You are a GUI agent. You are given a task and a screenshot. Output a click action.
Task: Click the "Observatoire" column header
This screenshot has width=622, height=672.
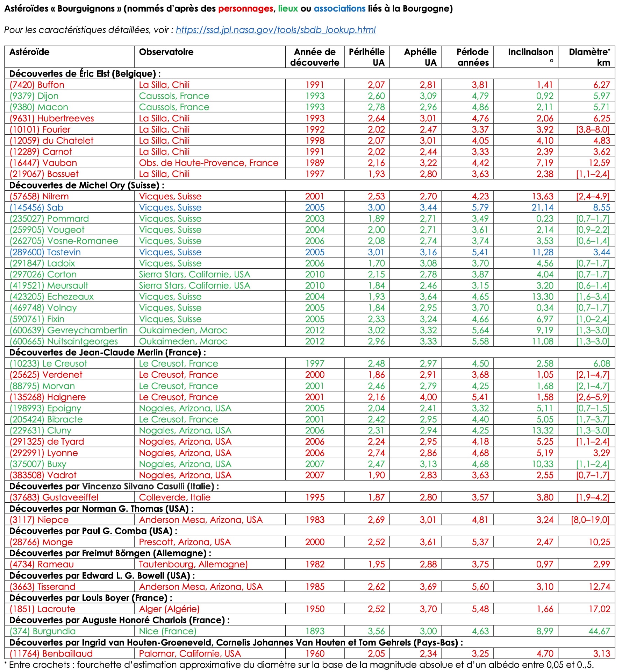[x=166, y=52]
